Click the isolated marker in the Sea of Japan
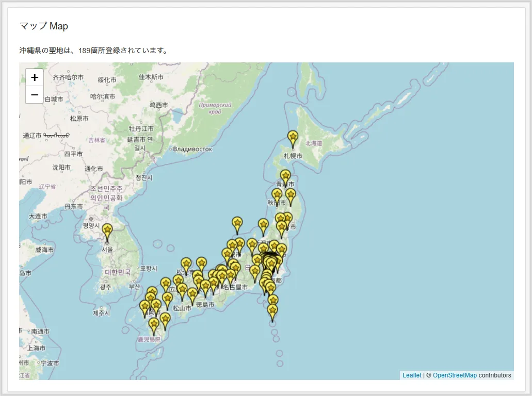532x396 pixels. click(x=237, y=224)
